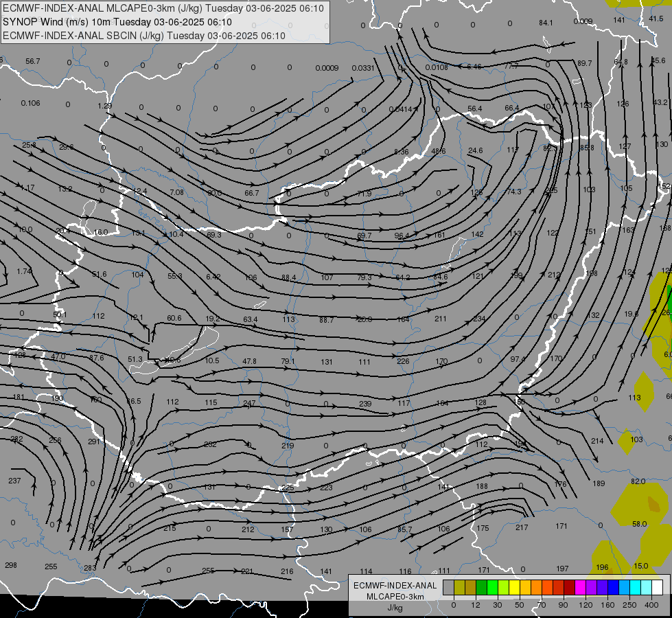Click the map value 82.0
This screenshot has width=672, height=618.
[638, 481]
